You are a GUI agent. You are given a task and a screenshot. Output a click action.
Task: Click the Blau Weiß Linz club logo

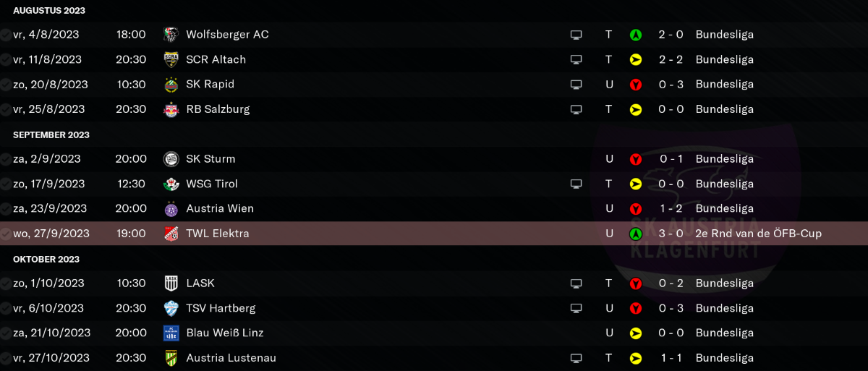pyautogui.click(x=171, y=333)
